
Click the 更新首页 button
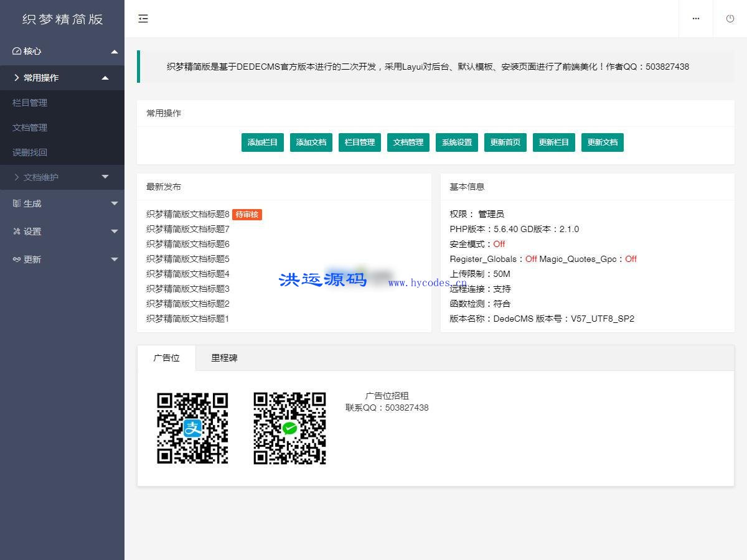(x=505, y=142)
